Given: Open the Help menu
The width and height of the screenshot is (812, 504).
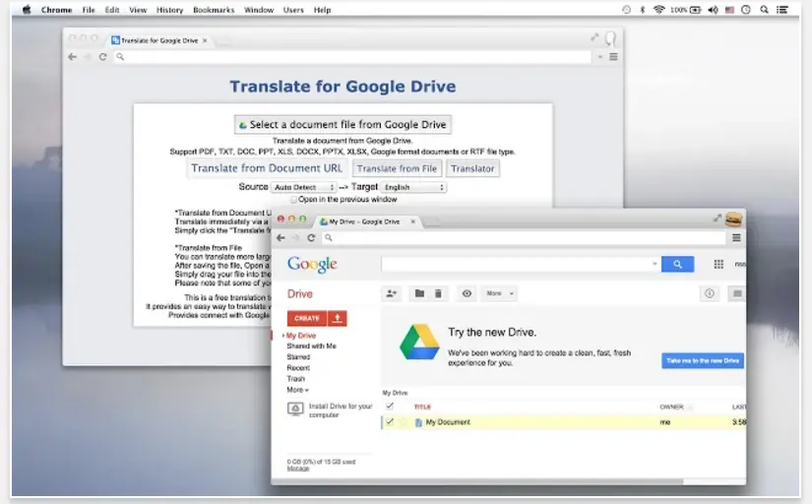Looking at the screenshot, I should pyautogui.click(x=322, y=10).
